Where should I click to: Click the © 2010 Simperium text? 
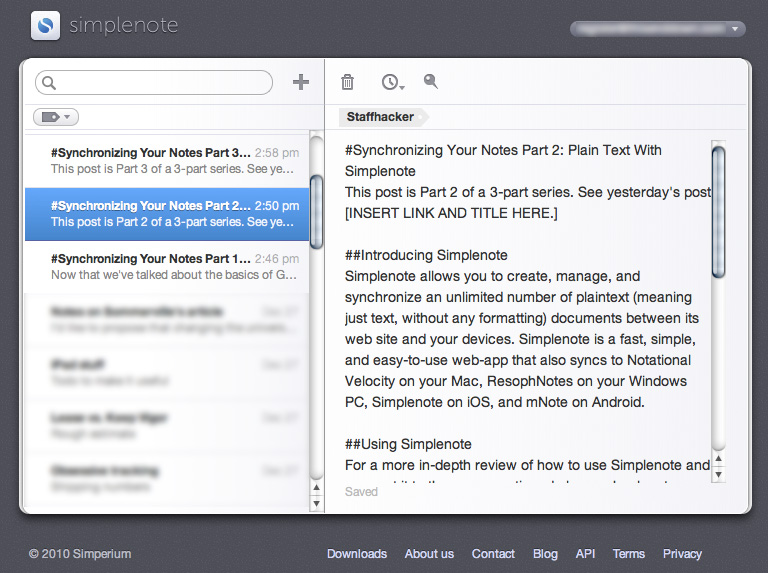tap(80, 554)
